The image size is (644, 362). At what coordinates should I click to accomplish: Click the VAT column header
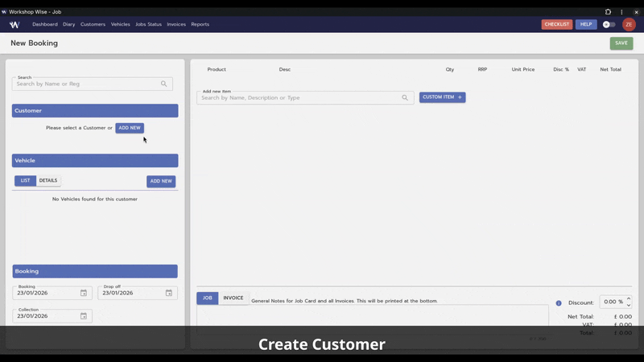click(x=581, y=69)
